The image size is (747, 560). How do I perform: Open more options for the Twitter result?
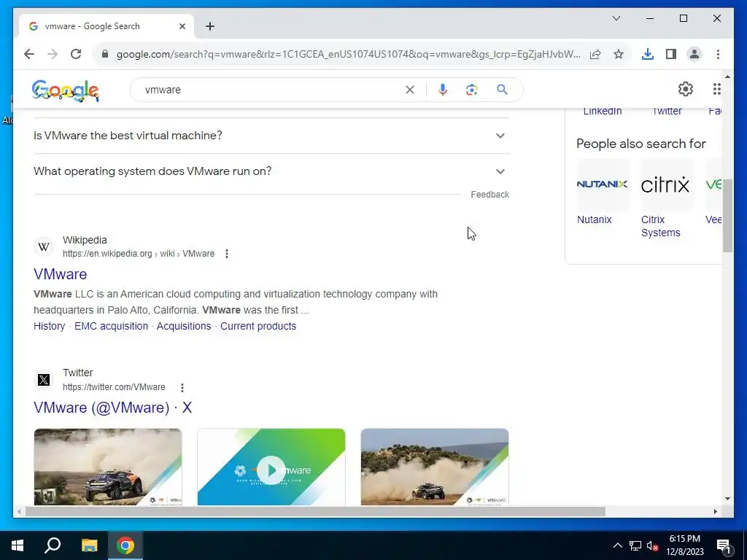click(x=182, y=388)
